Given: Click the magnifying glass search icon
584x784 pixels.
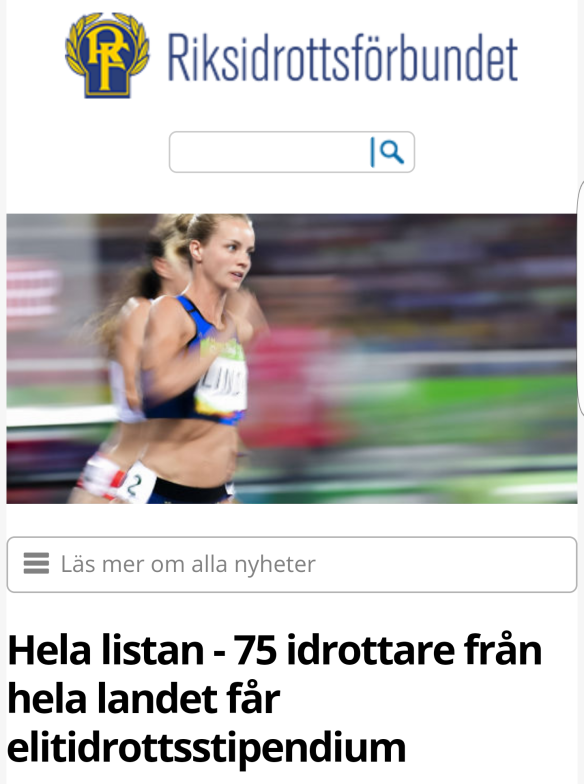Looking at the screenshot, I should click(x=392, y=152).
